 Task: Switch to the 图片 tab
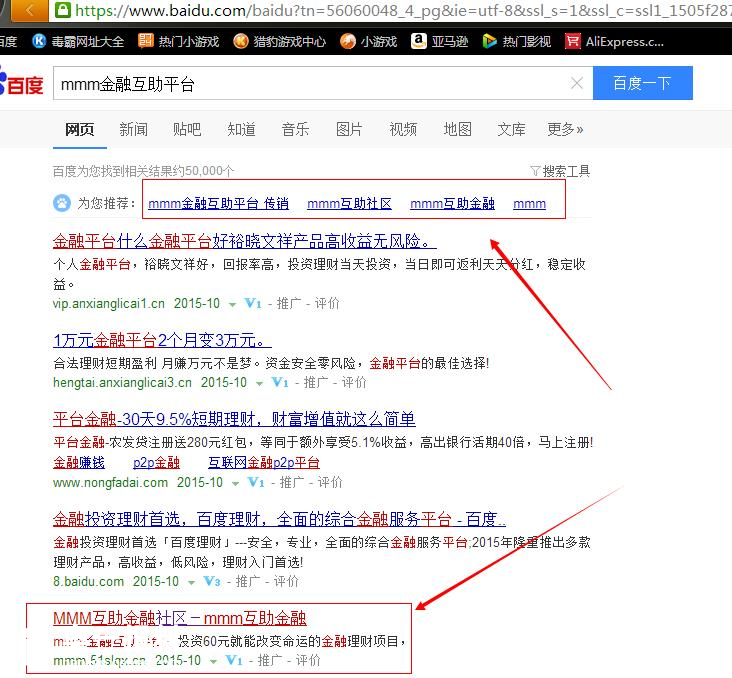click(349, 129)
